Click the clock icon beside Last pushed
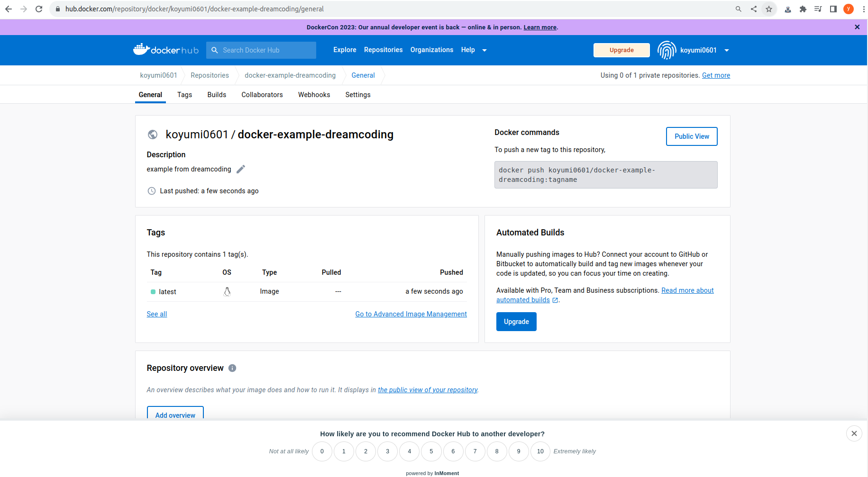This screenshot has width=868, height=477. pyautogui.click(x=152, y=191)
